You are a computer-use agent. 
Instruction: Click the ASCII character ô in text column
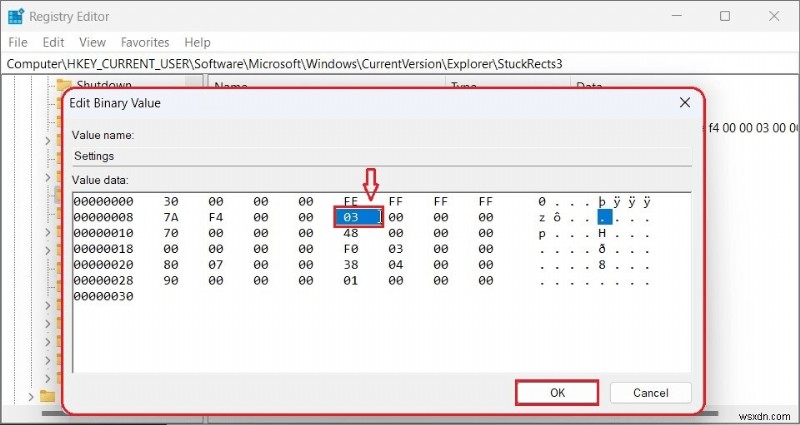[557, 218]
